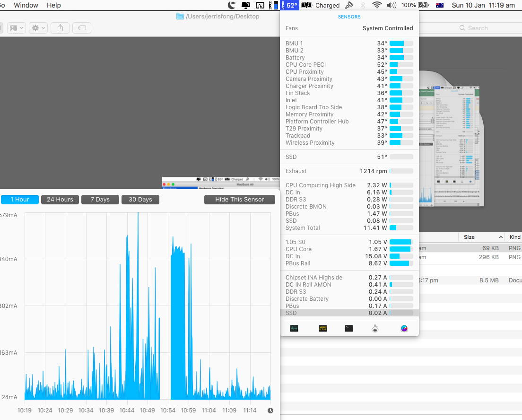Switch the graph to 24 Hours range
Viewport: 522px width, 420px height.
point(60,200)
